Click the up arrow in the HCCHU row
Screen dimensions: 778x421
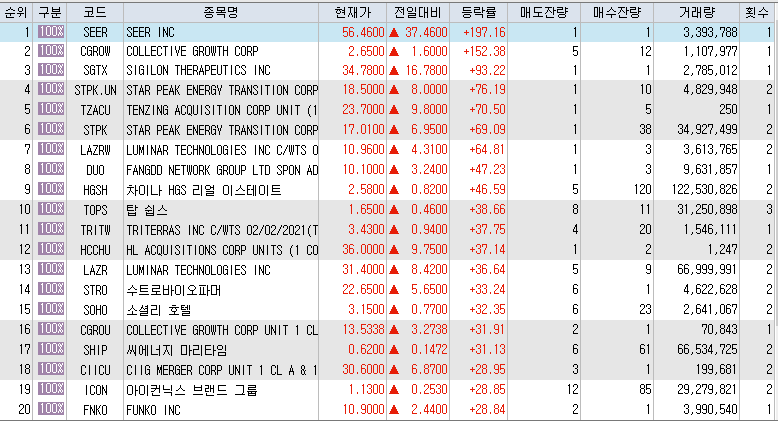(x=394, y=250)
